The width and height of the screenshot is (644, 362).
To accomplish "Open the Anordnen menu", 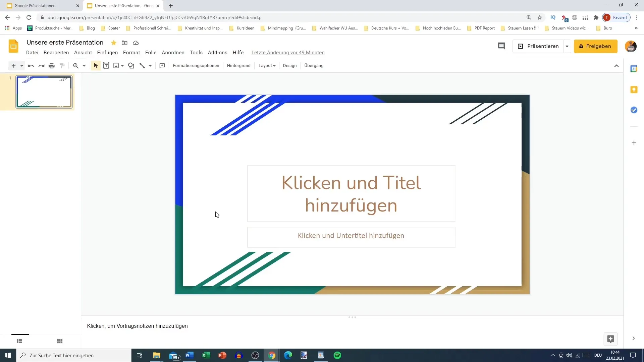I will pos(173,53).
